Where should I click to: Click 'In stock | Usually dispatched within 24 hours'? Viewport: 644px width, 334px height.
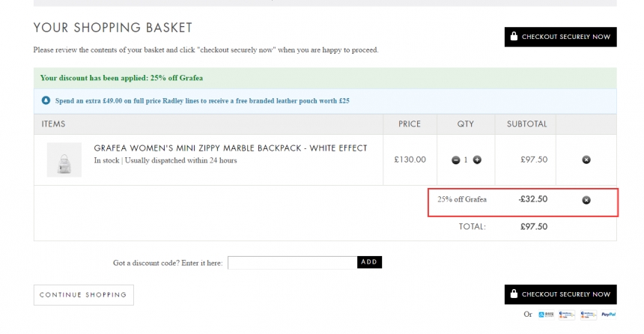coord(165,160)
